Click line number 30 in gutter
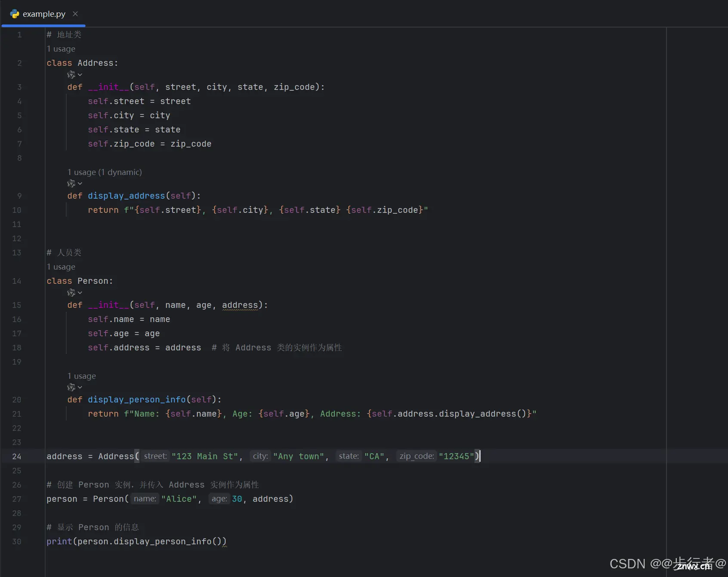The image size is (728, 577). (x=17, y=542)
